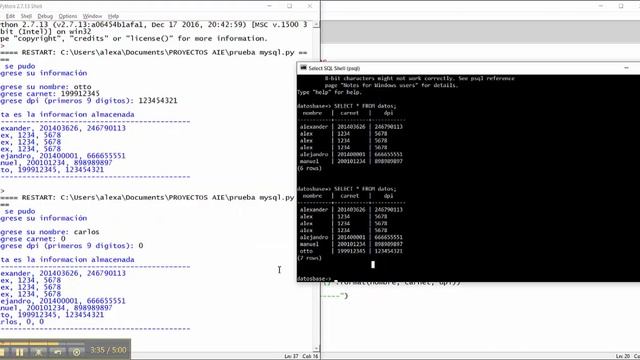640x360 pixels.
Task: Click the '(7 rows)' text in SQL Shell
Action: coord(309,258)
